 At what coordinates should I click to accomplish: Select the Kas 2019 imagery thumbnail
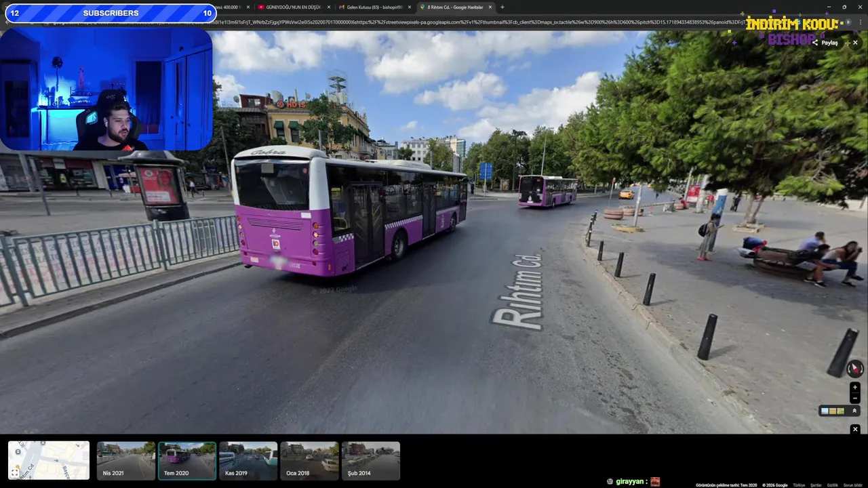click(248, 461)
